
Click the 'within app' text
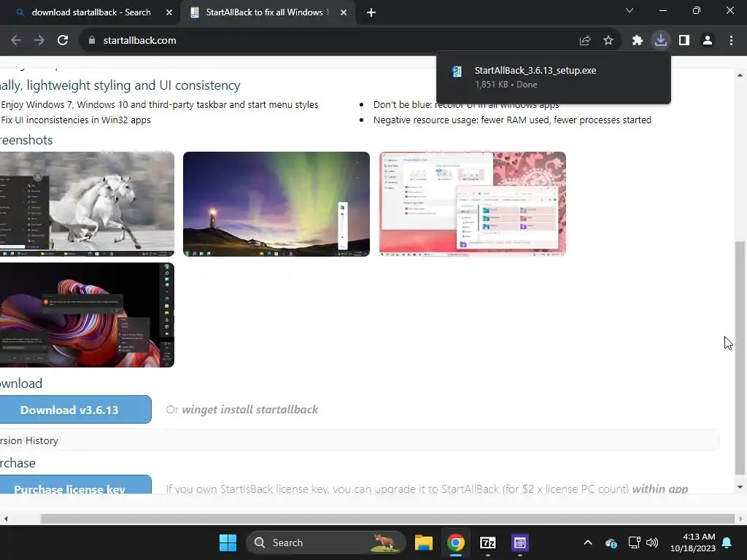click(659, 489)
